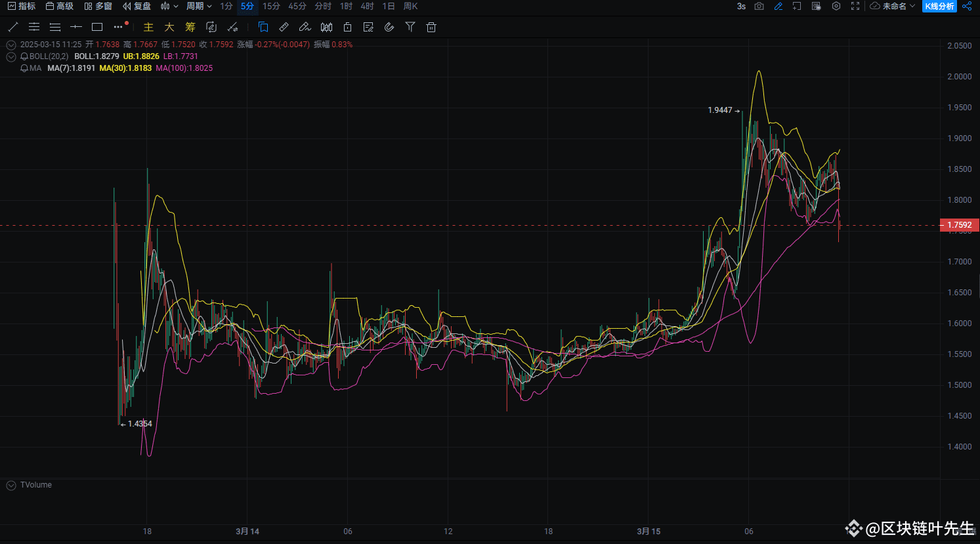
Task: Toggle the MA indicator alert bell
Action: [24, 68]
